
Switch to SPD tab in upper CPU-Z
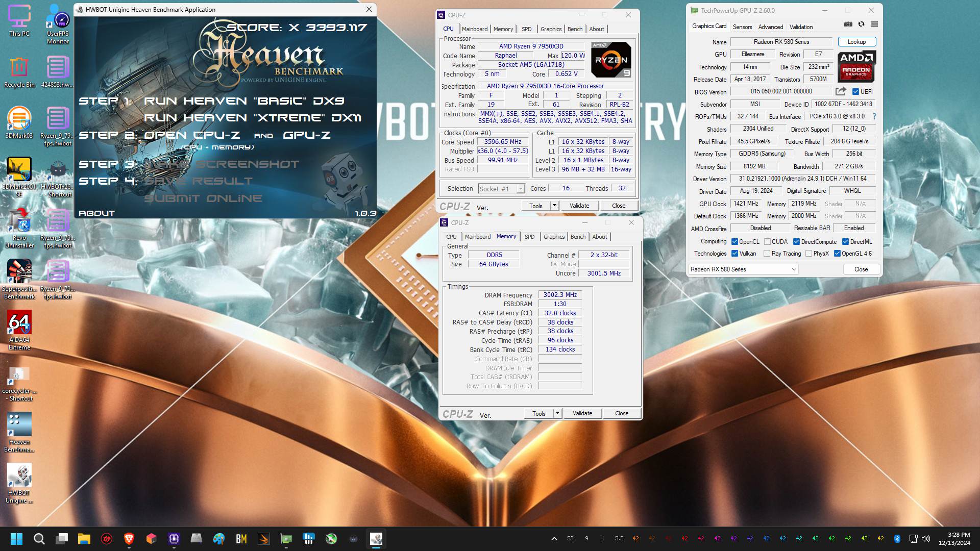click(526, 29)
